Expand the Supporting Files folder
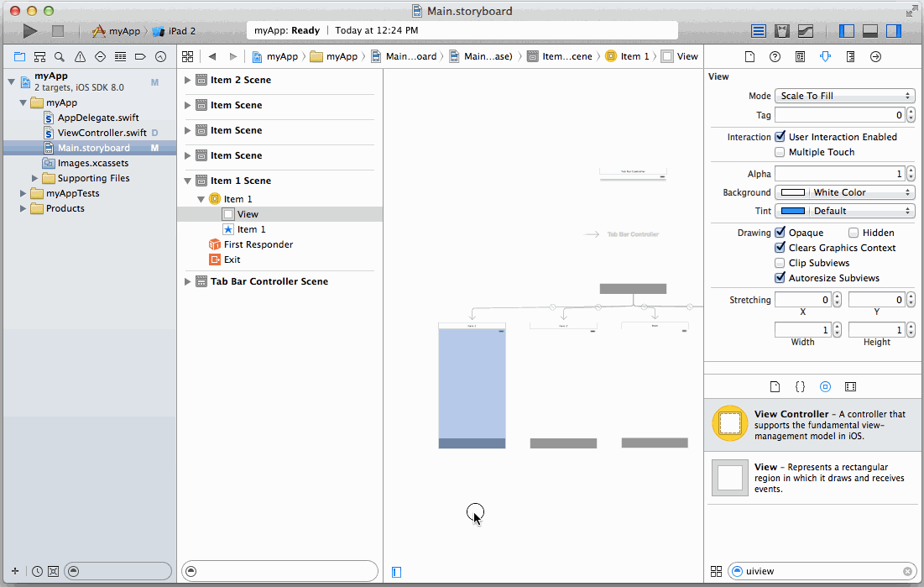Image resolution: width=924 pixels, height=587 pixels. point(34,178)
